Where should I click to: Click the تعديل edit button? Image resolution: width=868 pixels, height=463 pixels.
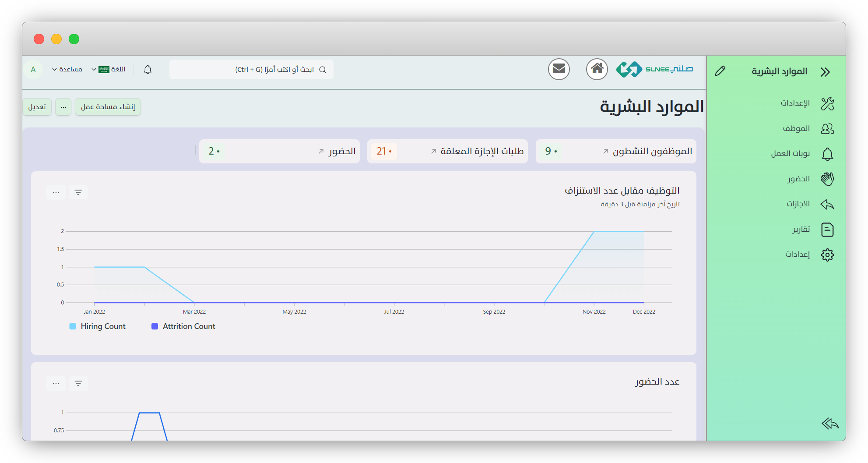37,107
